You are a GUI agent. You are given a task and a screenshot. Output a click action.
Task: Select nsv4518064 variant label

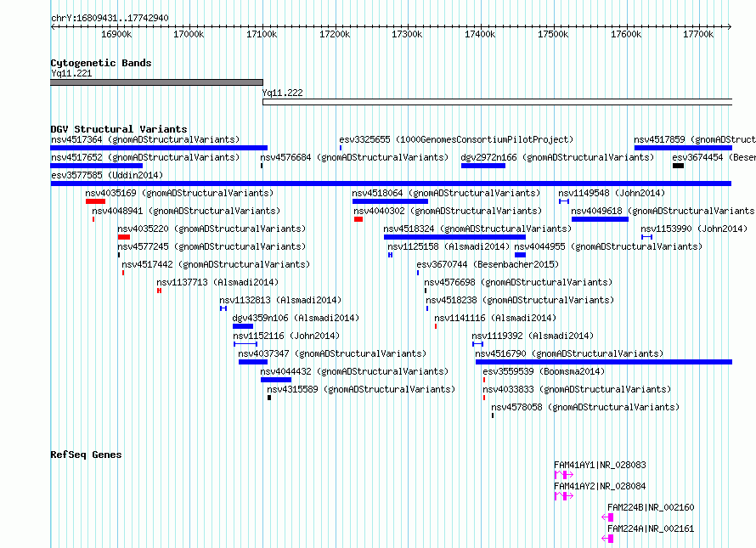coord(446,193)
